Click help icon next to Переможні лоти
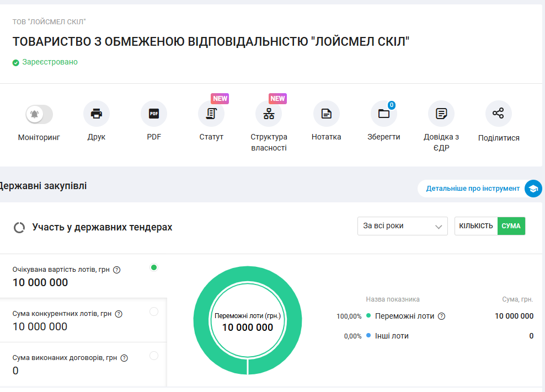Viewport: 545px width, 392px height. (x=441, y=316)
